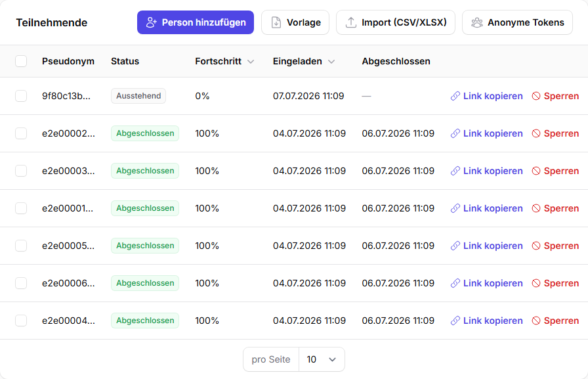Select checkbox for row e2e00004
The height and width of the screenshot is (379, 588).
coord(21,321)
